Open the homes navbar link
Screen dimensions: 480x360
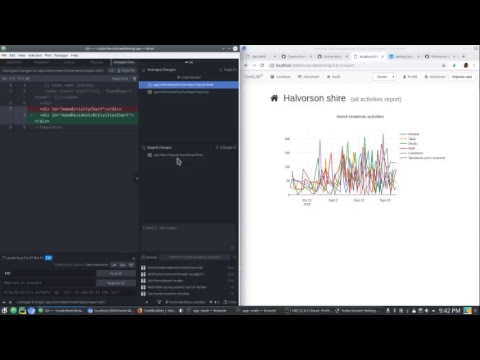pos(333,77)
